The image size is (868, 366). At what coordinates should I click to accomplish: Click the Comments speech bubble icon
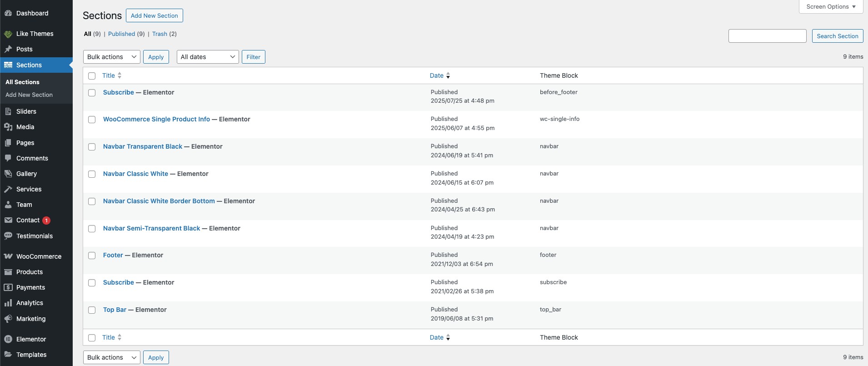coord(8,158)
